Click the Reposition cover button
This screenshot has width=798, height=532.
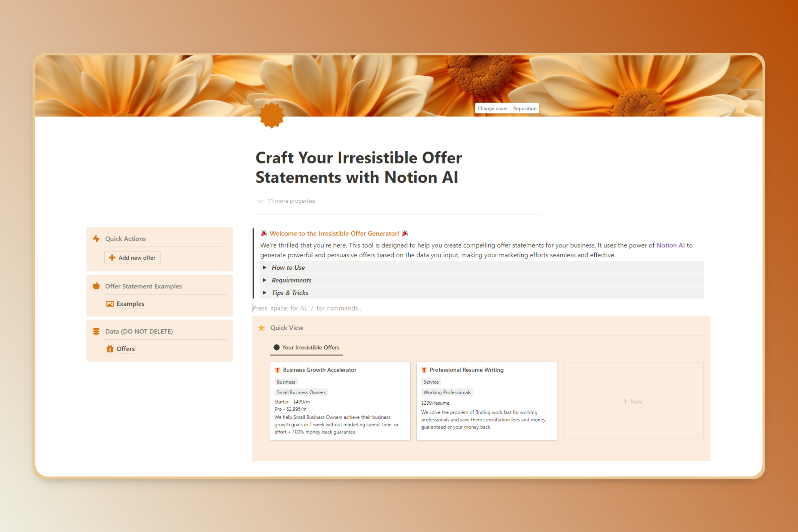(525, 108)
